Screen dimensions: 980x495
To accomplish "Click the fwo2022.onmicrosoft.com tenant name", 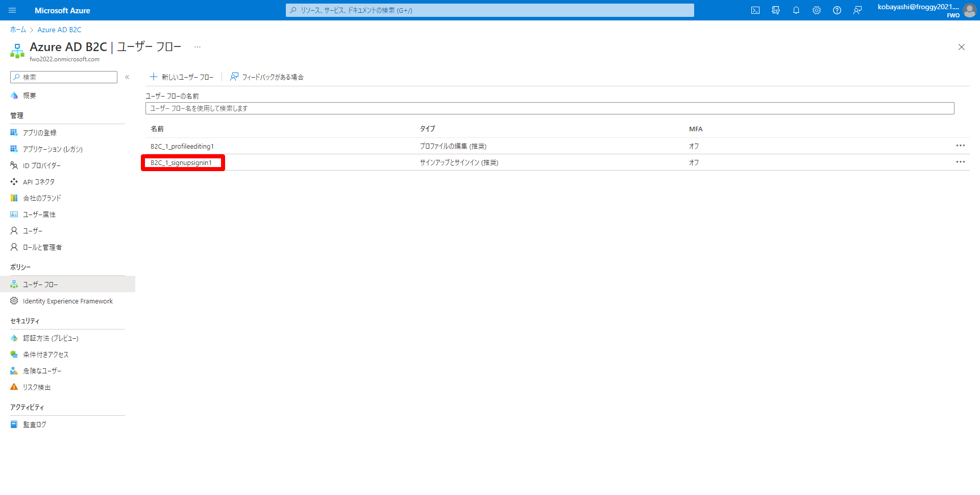I will tap(65, 59).
